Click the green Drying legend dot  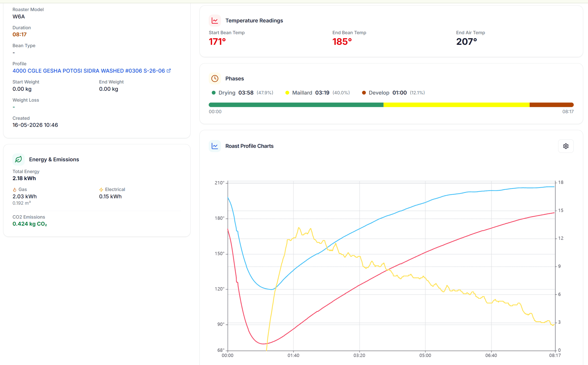pyautogui.click(x=213, y=93)
